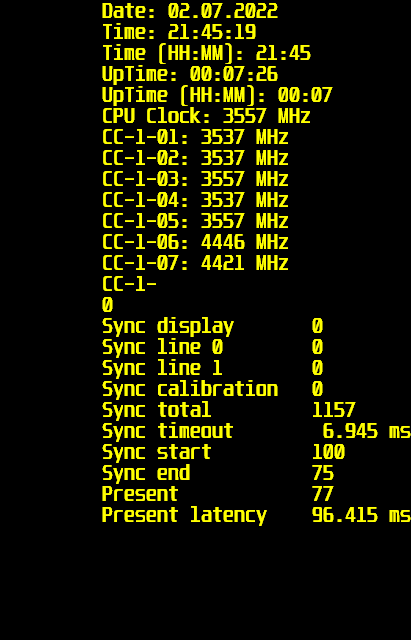This screenshot has height=640, width=411.
Task: Click the CC-1-02: 3537 MHz row
Action: [195, 158]
